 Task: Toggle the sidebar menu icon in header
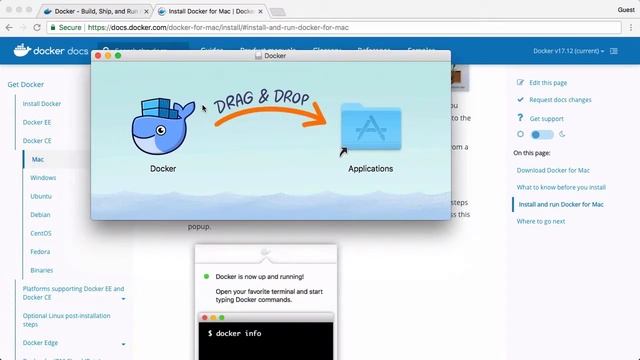tap(613, 51)
